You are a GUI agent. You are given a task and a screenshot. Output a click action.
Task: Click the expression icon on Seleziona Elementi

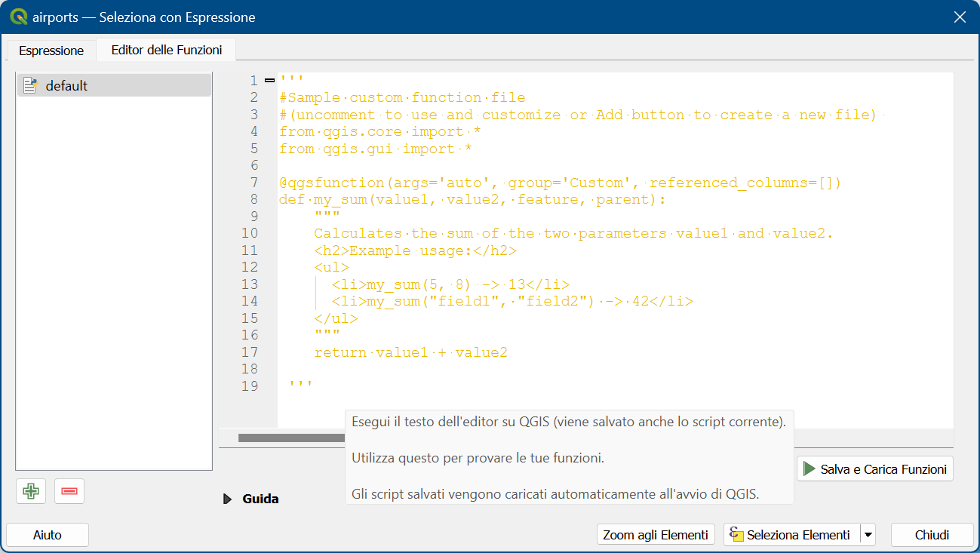pyautogui.click(x=736, y=535)
